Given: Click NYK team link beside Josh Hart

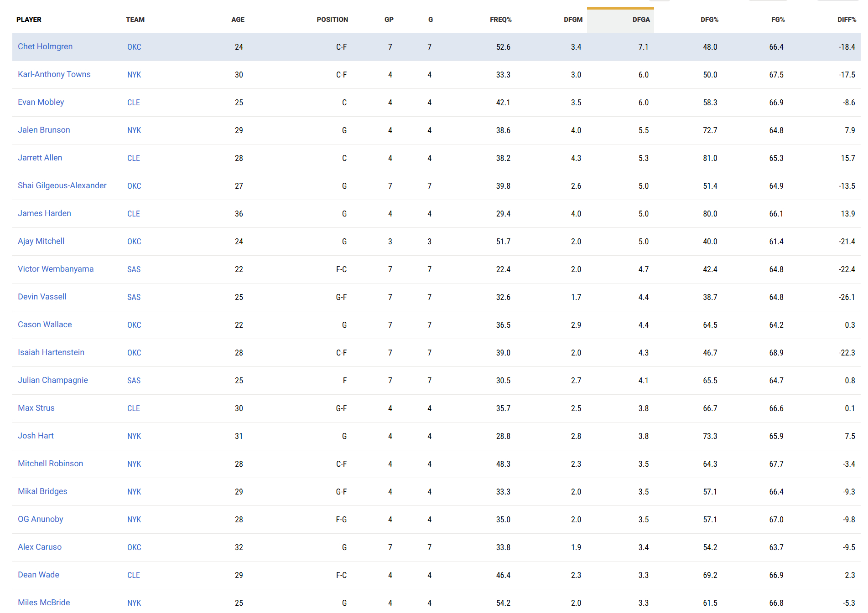Looking at the screenshot, I should (x=134, y=436).
